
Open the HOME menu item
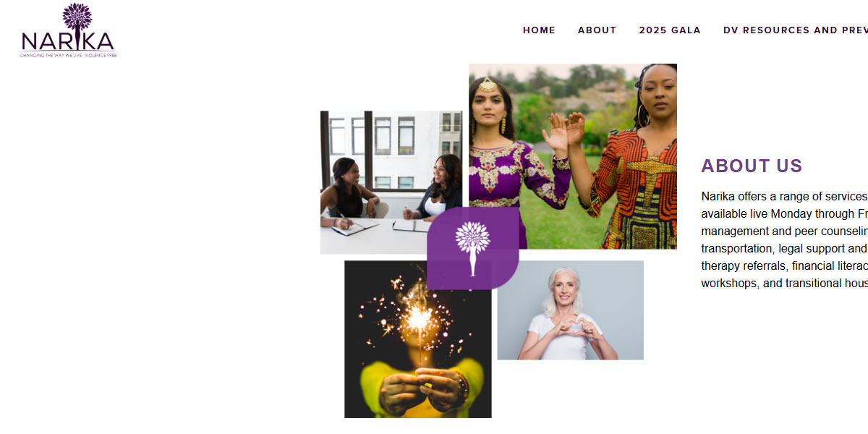539,30
